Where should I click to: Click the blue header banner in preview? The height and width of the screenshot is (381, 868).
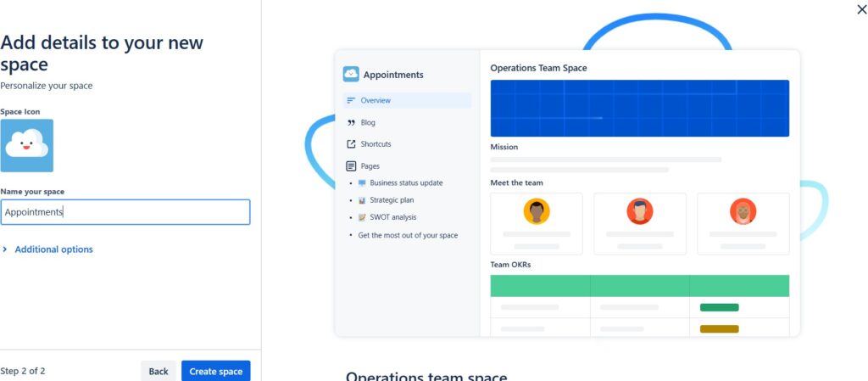(x=640, y=108)
